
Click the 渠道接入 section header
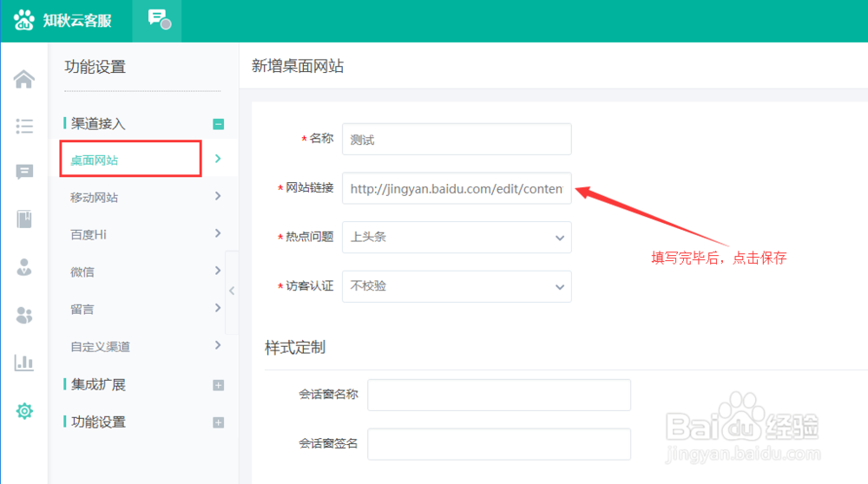[x=97, y=123]
